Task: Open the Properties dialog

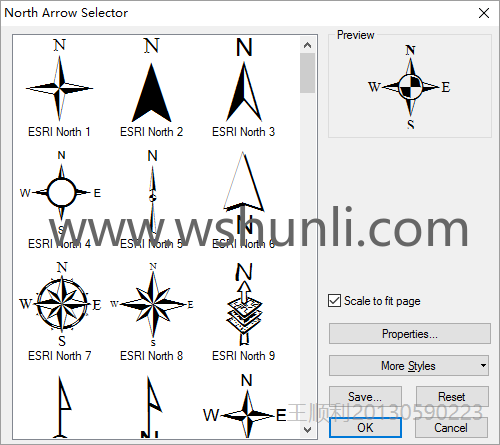Action: click(410, 333)
